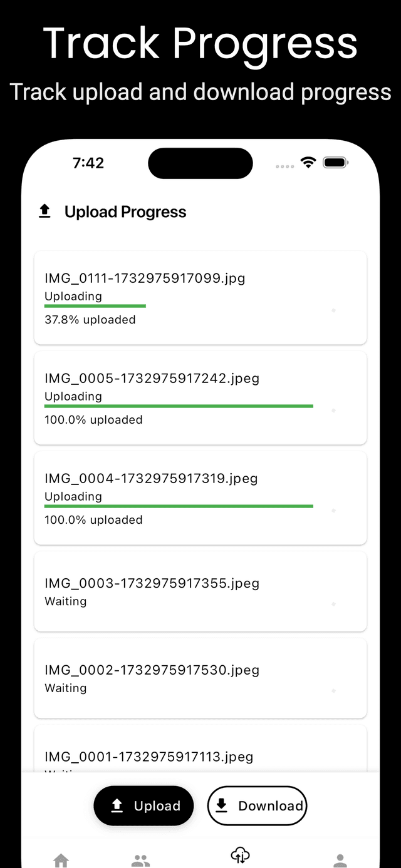Select the IMG_0005-1732975917242.jpeg file name
Viewport: 401px width, 868px height.
click(152, 379)
